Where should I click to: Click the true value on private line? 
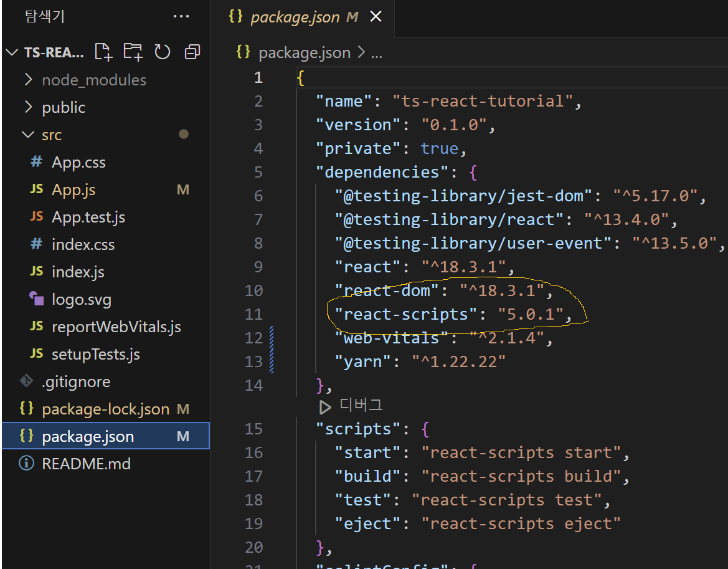pos(439,148)
